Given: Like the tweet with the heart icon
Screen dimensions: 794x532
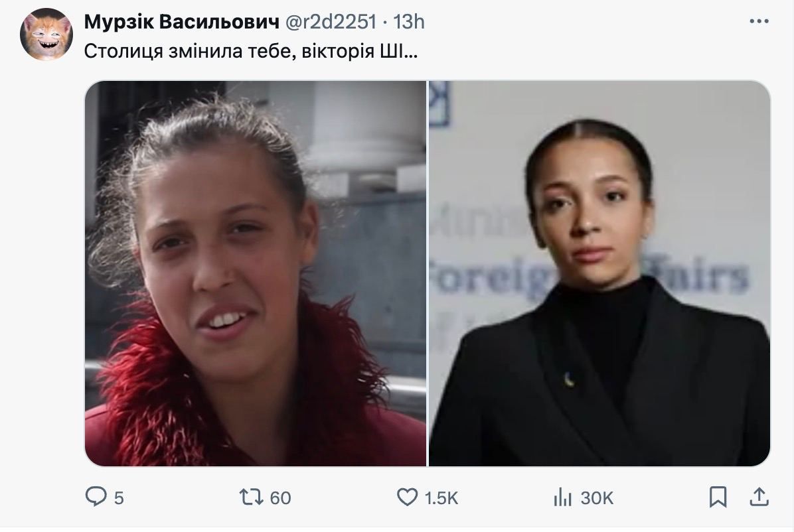Looking at the screenshot, I should pyautogui.click(x=407, y=497).
